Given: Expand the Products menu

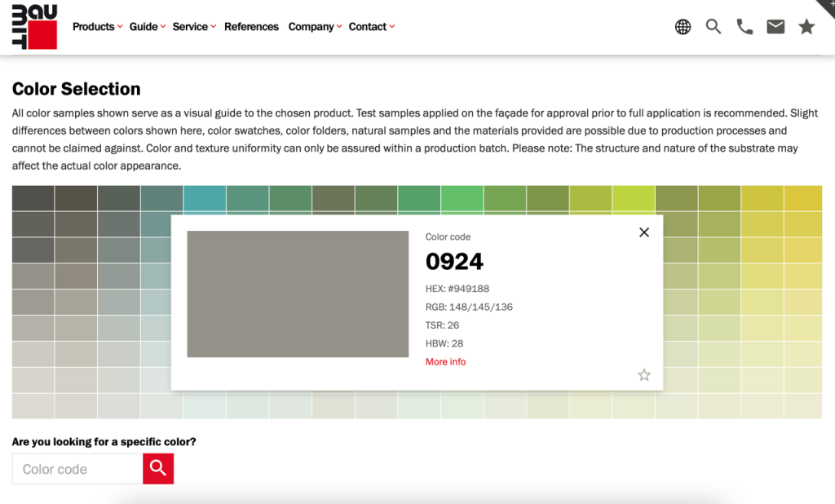Looking at the screenshot, I should [97, 27].
